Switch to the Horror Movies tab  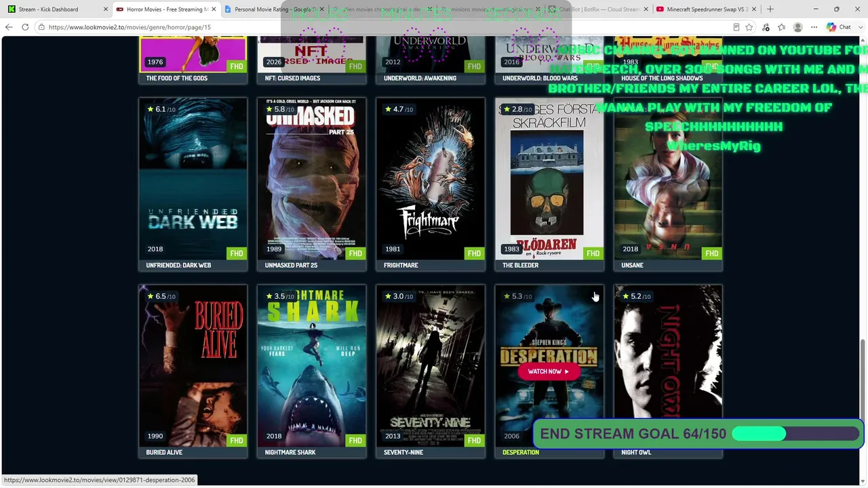[x=165, y=9]
